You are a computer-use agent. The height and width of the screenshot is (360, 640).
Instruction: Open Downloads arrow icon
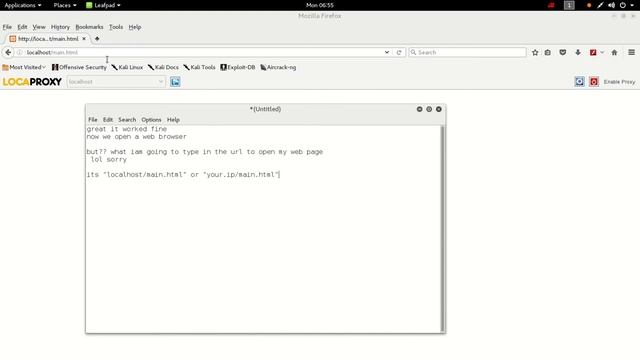(x=578, y=52)
